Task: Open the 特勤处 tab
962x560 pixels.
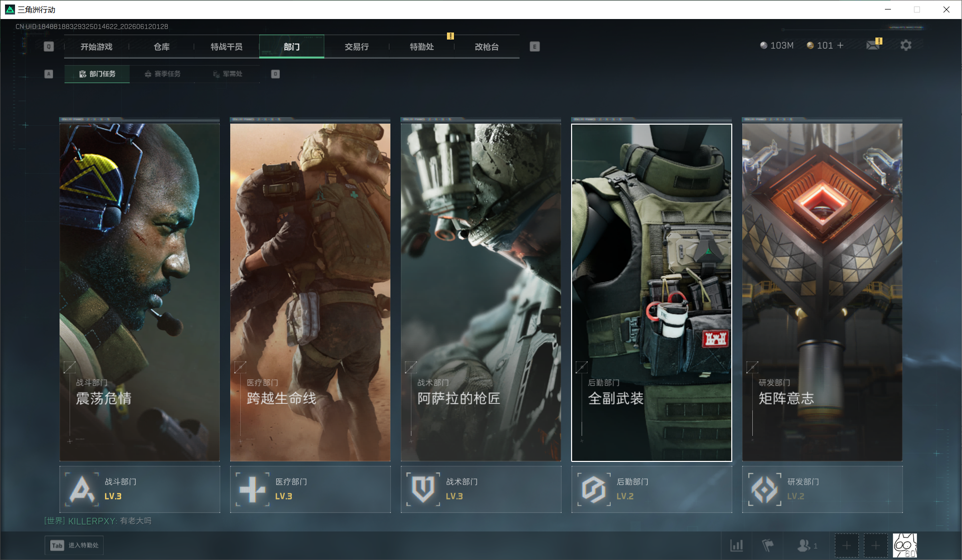Action: (422, 47)
